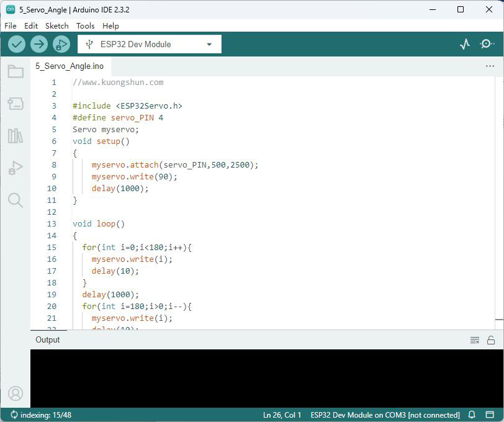
Task: Clear the Output panel
Action: pyautogui.click(x=475, y=340)
